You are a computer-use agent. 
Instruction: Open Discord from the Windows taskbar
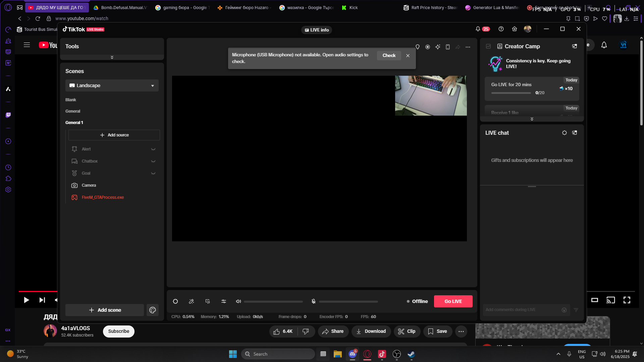[x=353, y=354]
